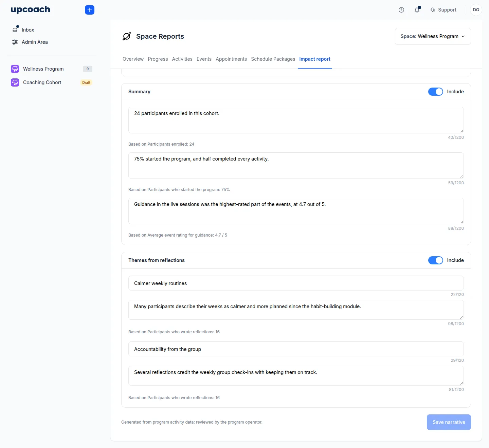Click the 'Accountability from the group' title field
This screenshot has height=448, width=489.
296,349
